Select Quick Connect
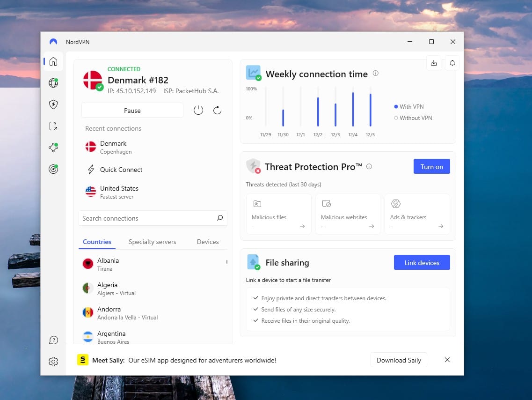Viewport: 532px width, 400px height. (153, 170)
